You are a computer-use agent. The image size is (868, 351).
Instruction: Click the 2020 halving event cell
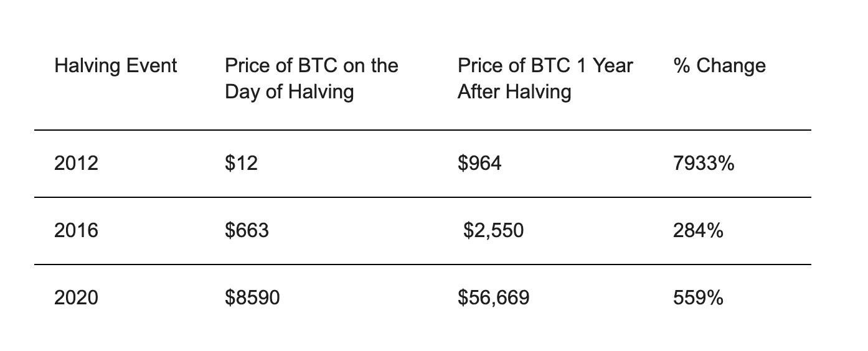point(77,298)
